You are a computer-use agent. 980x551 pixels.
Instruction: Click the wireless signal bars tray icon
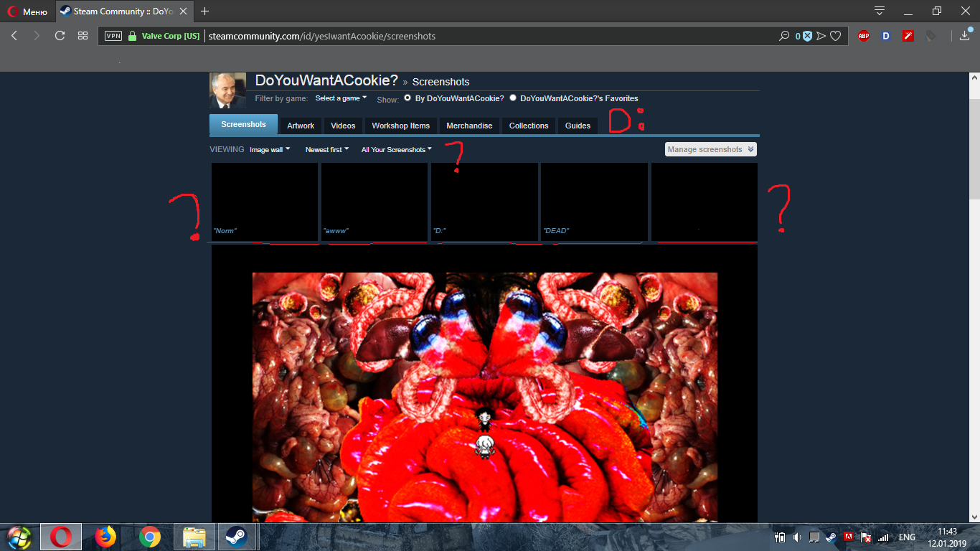point(883,537)
